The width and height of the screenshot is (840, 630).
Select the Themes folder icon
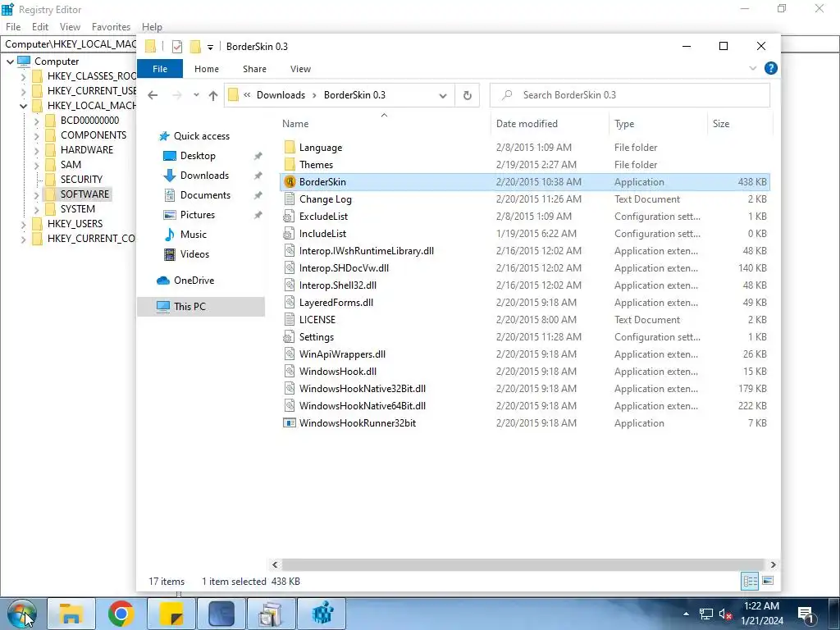pos(290,164)
